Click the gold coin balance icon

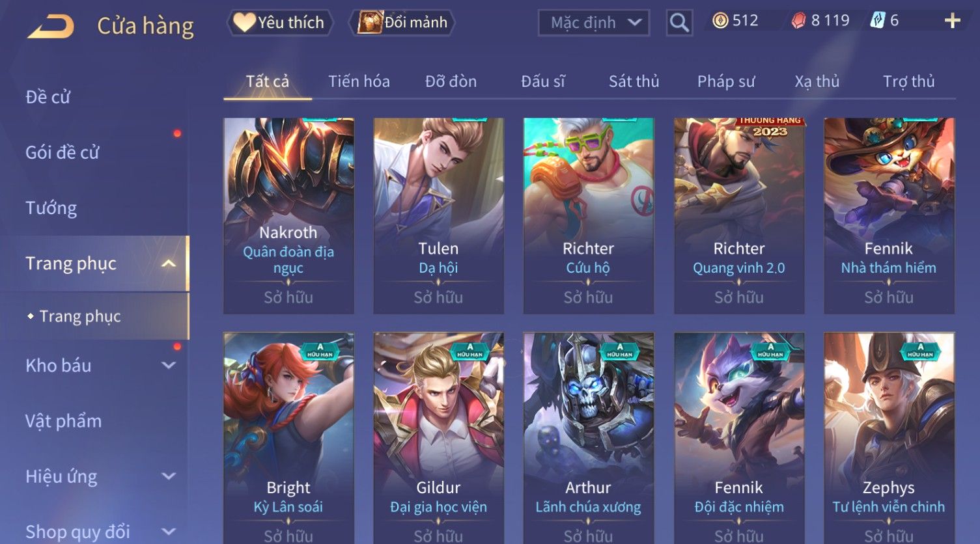720,21
